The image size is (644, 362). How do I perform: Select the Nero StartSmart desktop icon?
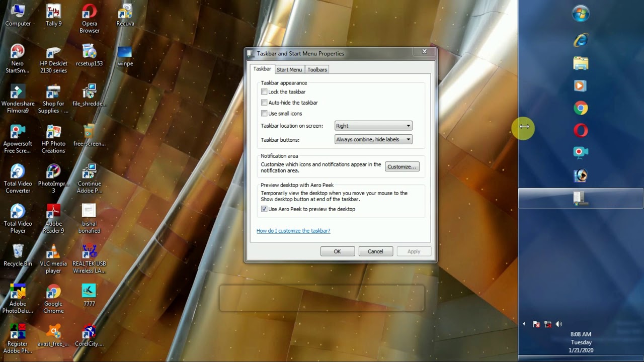tap(18, 59)
